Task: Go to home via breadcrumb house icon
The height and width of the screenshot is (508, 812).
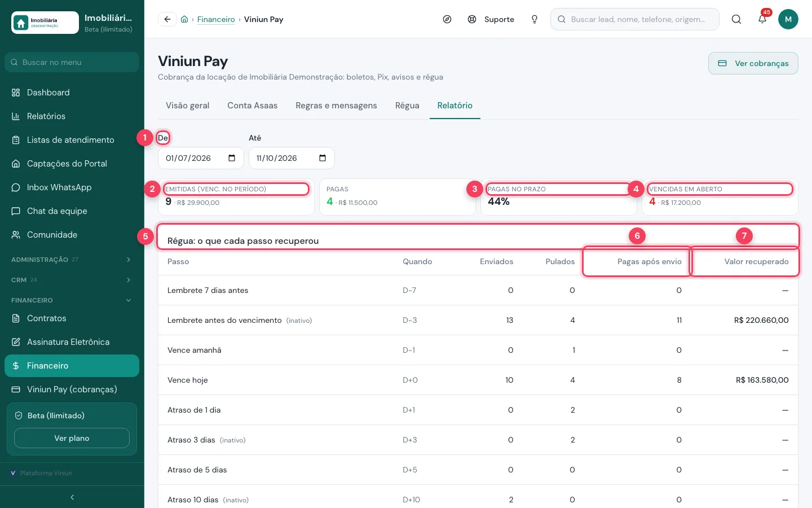Action: (x=184, y=19)
